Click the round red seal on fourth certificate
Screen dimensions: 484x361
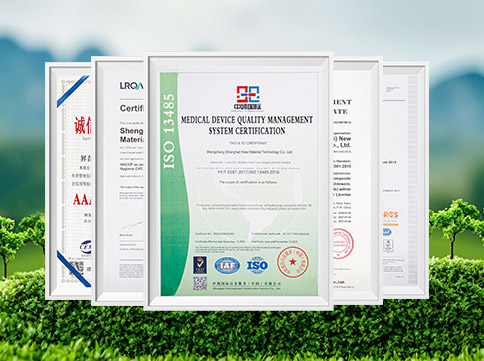pyautogui.click(x=342, y=244)
